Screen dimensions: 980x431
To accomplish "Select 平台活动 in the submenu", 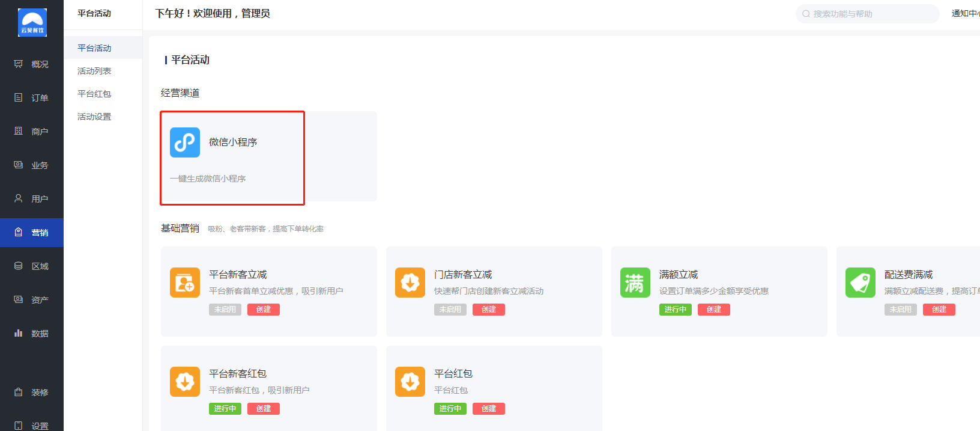I will tap(103, 48).
